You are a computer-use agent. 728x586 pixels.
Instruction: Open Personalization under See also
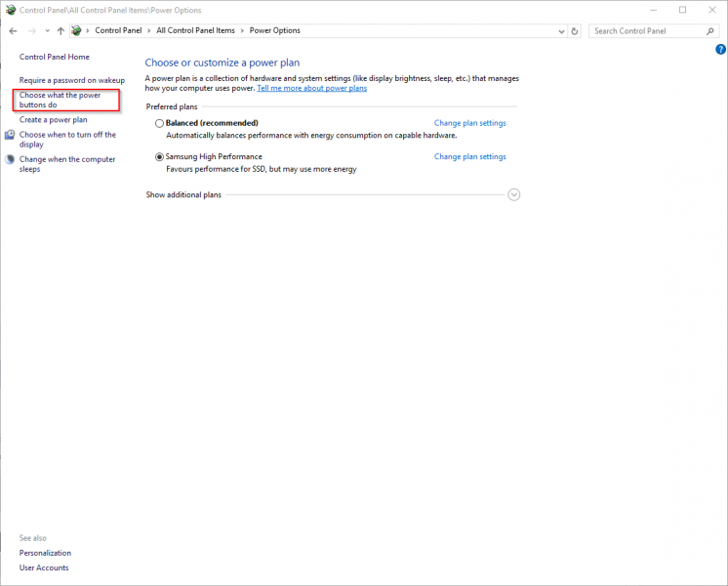[45, 553]
